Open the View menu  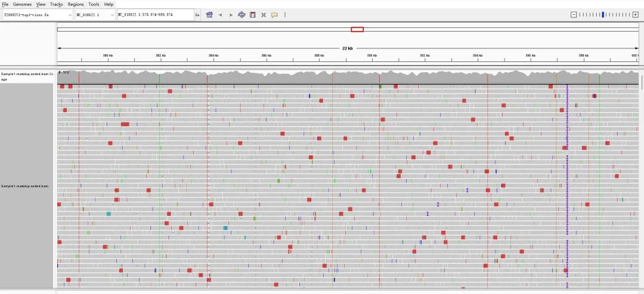tap(41, 4)
